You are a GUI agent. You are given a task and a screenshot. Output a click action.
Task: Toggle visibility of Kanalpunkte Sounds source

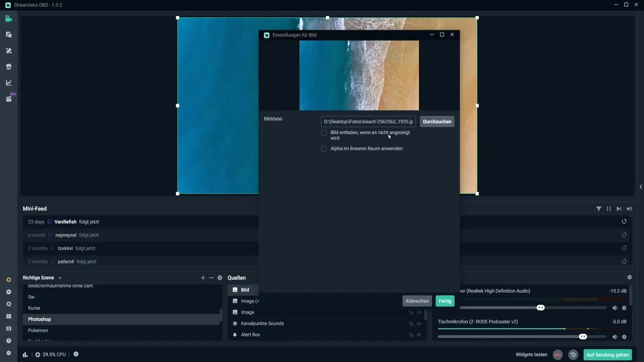419,324
